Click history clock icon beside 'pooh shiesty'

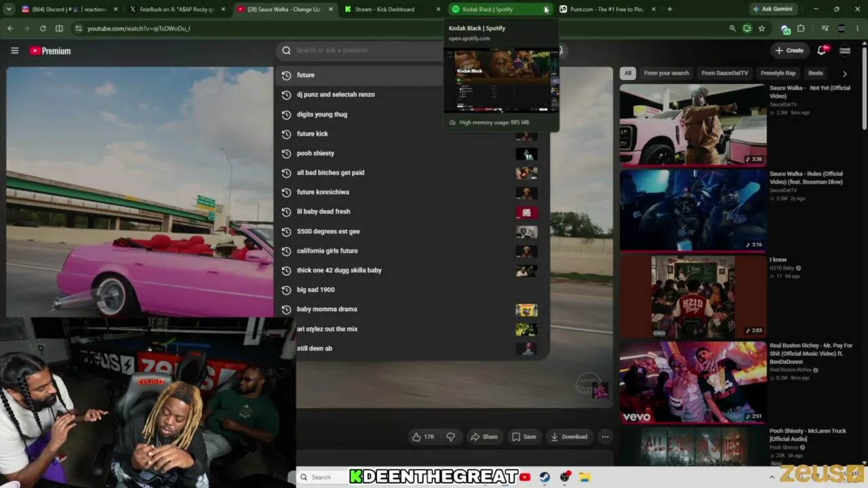tap(286, 153)
